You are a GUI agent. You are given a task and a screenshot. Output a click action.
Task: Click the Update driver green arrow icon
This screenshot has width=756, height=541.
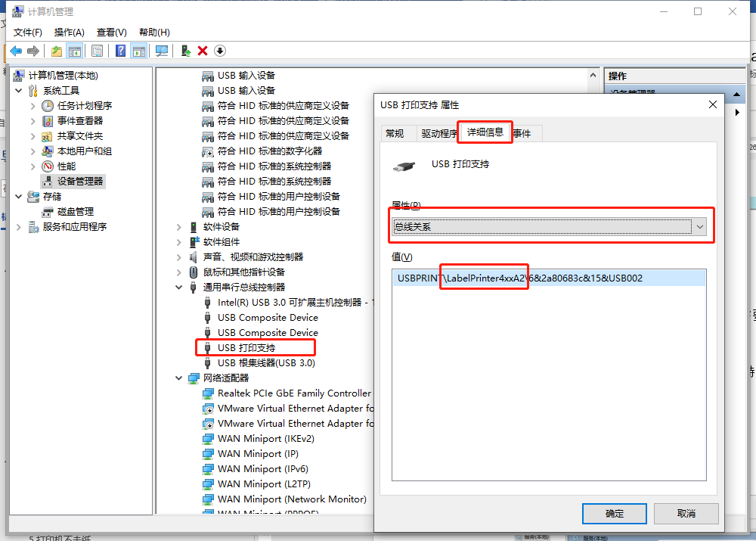coord(185,51)
